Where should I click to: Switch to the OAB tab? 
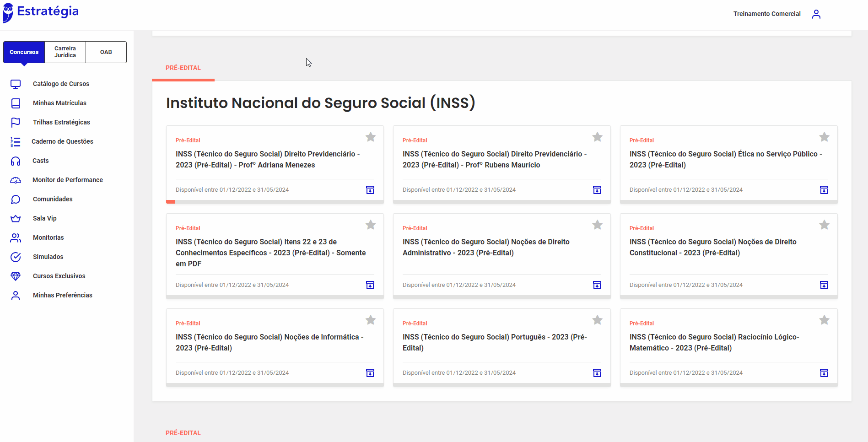coord(106,52)
